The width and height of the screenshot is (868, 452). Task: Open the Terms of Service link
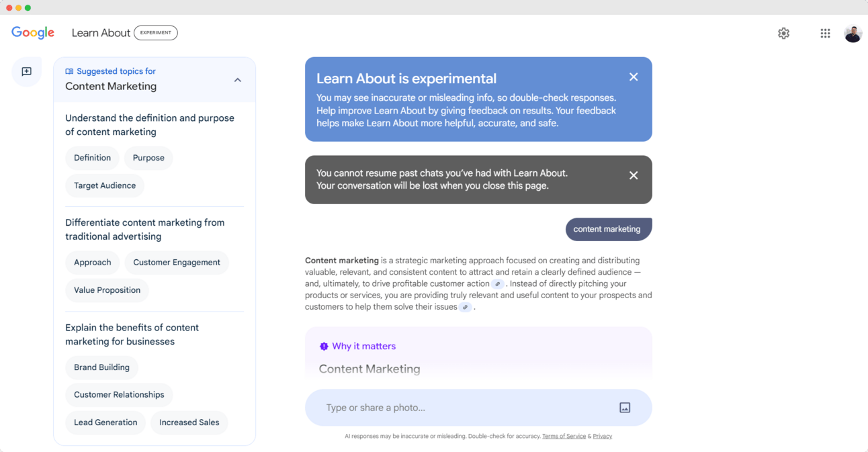(x=564, y=437)
